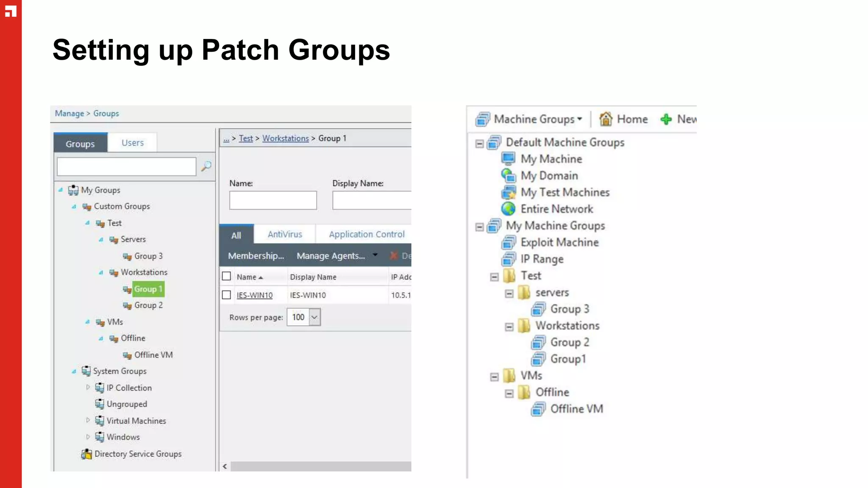Click the Groups search input field
Viewport: 868px width, 488px height.
click(126, 166)
